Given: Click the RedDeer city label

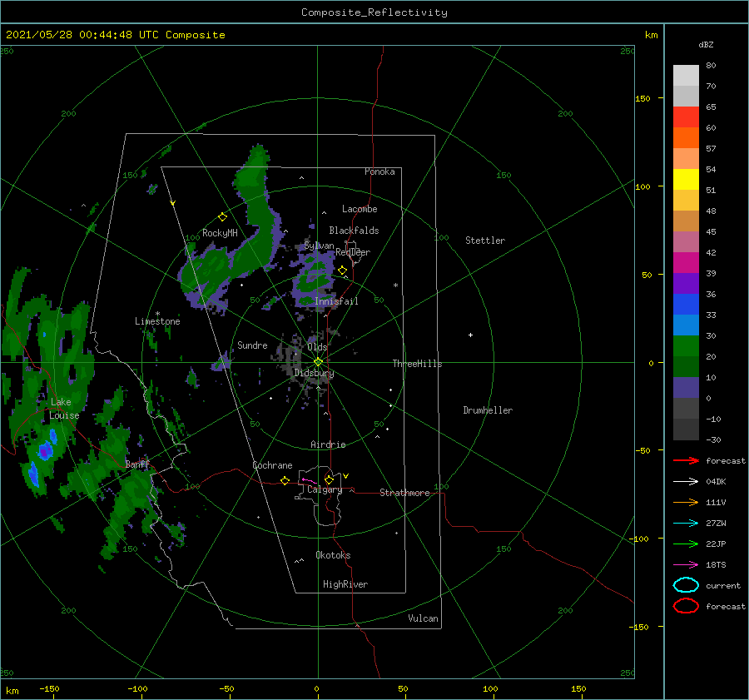Looking at the screenshot, I should [353, 252].
